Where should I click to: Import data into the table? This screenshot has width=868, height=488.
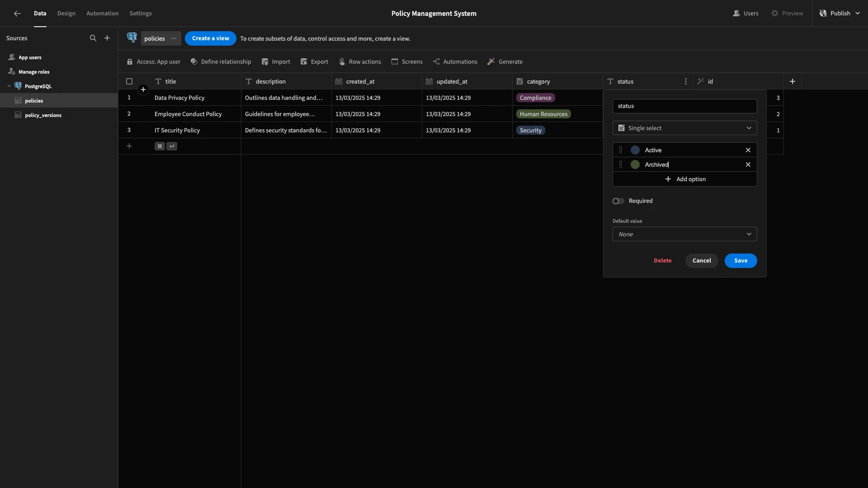click(276, 62)
